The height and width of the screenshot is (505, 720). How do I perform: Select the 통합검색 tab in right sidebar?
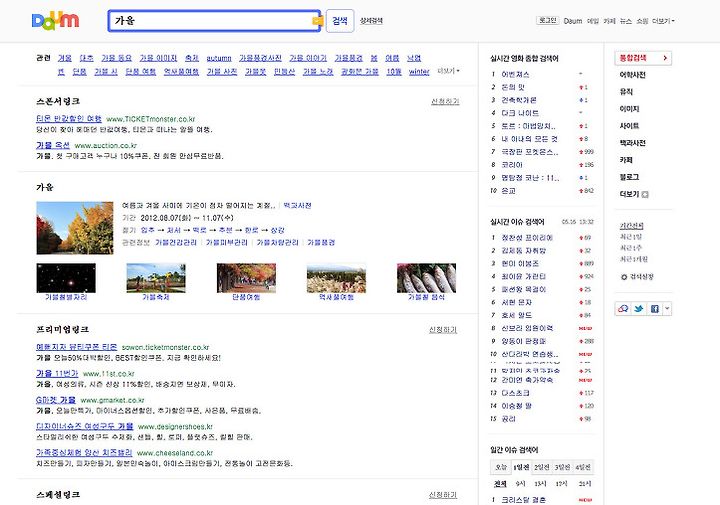[x=643, y=58]
